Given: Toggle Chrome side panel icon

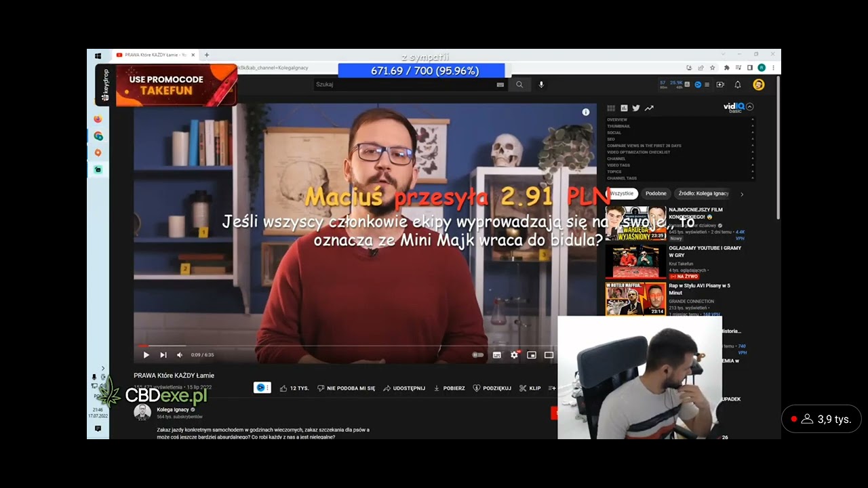Looking at the screenshot, I should [749, 68].
